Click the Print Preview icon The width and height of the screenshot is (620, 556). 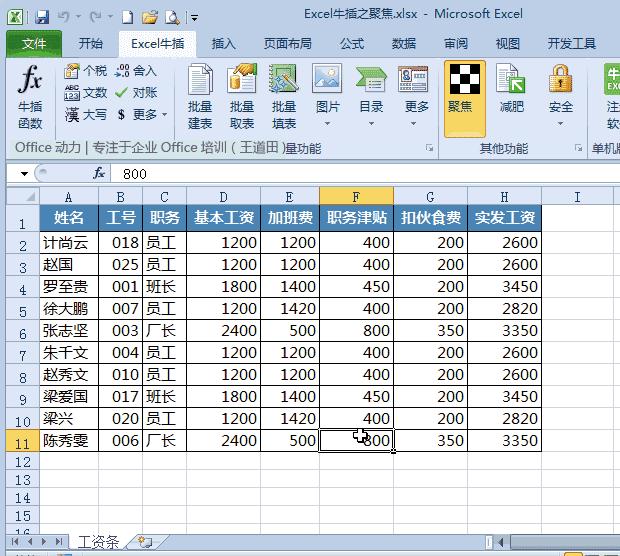point(172,17)
